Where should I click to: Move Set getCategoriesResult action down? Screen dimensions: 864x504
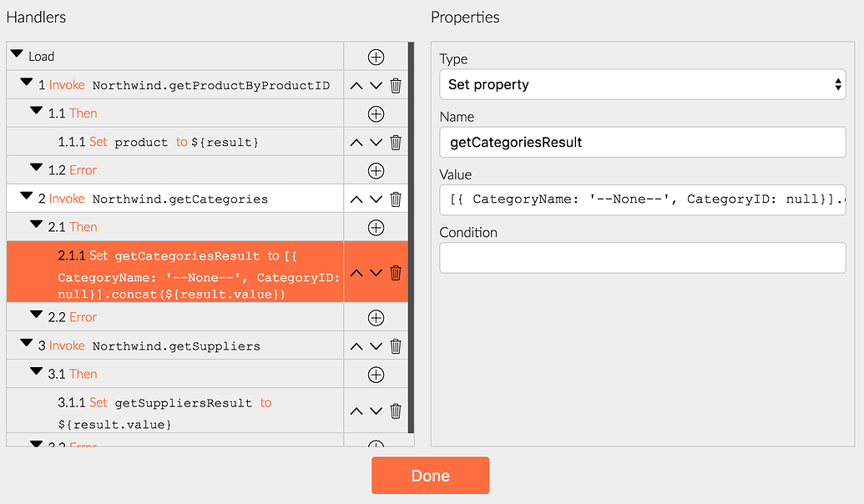tap(376, 273)
